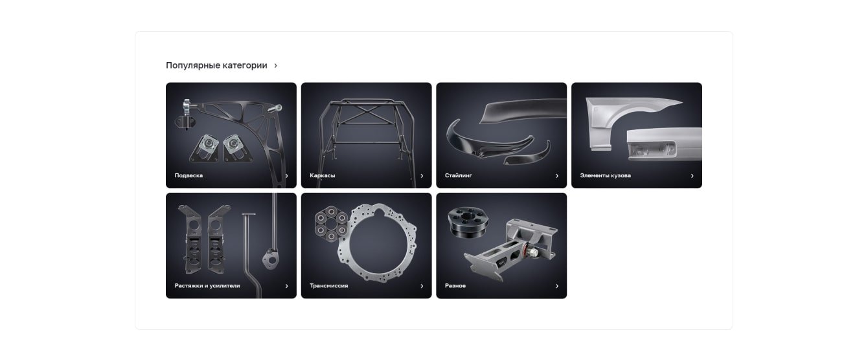
Task: Click the arrow next to Популярные категории
Action: point(275,65)
